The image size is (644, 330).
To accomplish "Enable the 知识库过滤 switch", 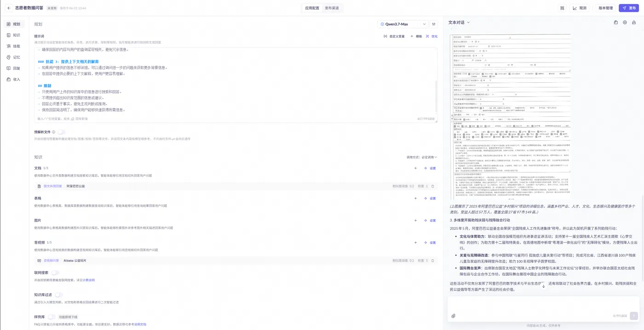I will tap(58, 295).
